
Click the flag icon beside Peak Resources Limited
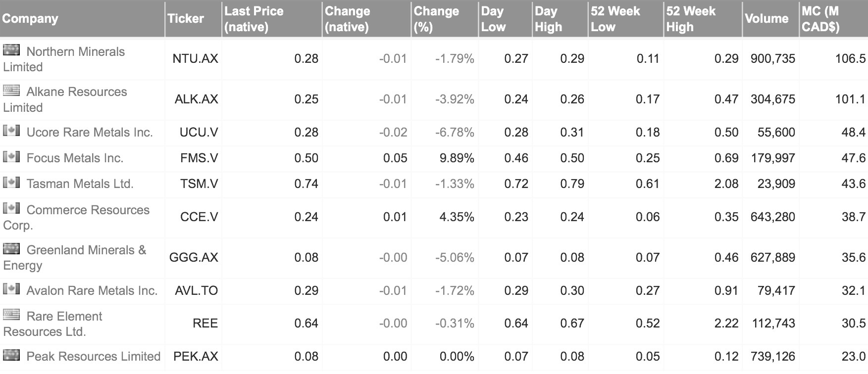(11, 355)
